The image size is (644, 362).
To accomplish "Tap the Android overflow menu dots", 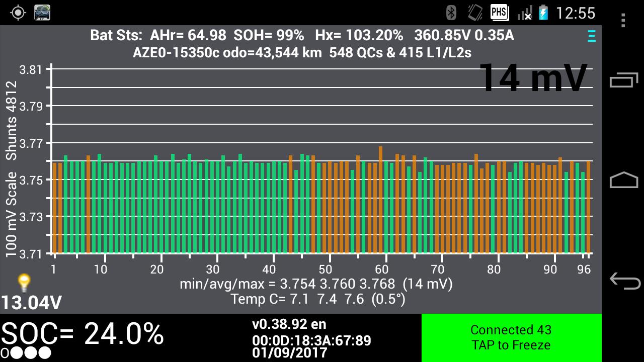I will pos(623,20).
